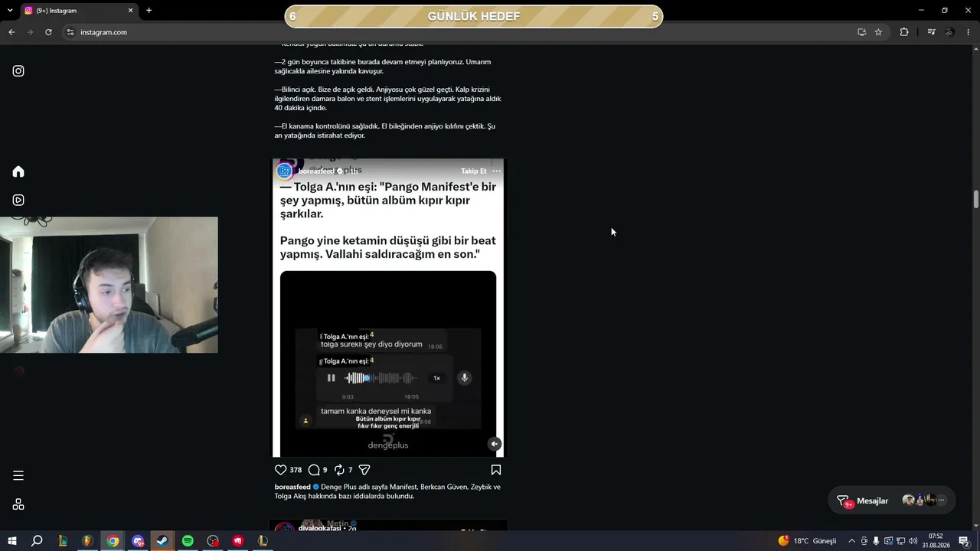
Task: Open Windows notification center
Action: pos(964,541)
